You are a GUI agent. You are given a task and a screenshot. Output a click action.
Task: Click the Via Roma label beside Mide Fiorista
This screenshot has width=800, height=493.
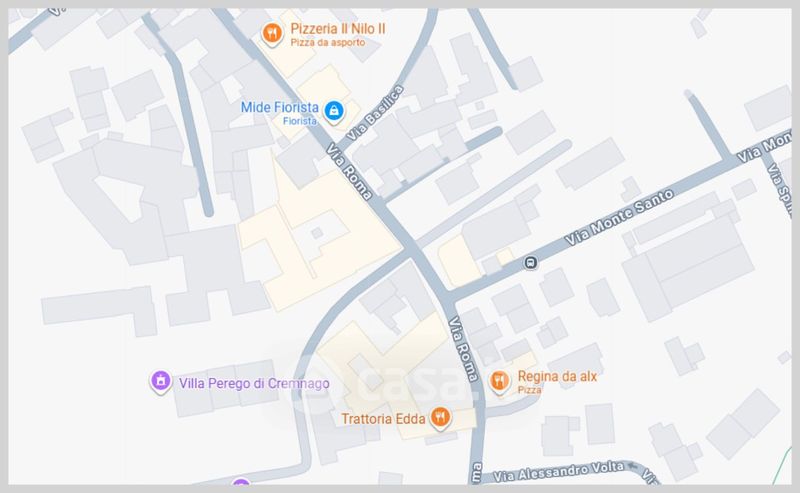[x=349, y=171]
